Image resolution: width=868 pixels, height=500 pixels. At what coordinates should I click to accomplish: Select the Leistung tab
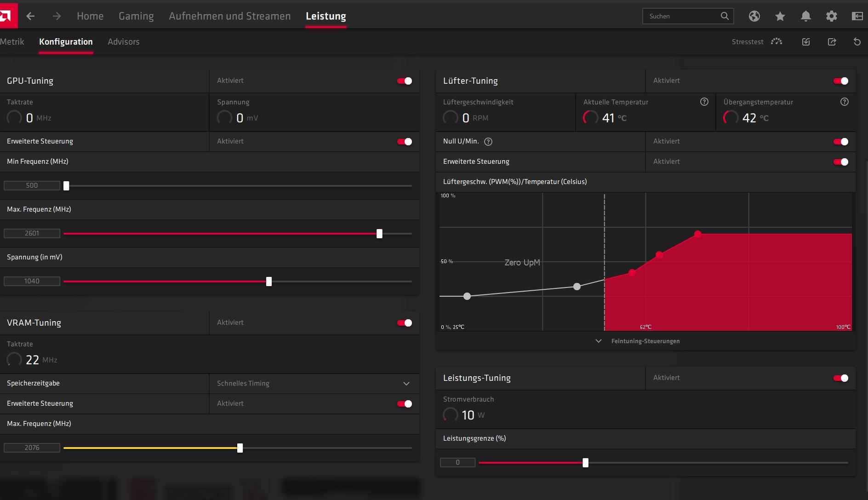(x=326, y=16)
